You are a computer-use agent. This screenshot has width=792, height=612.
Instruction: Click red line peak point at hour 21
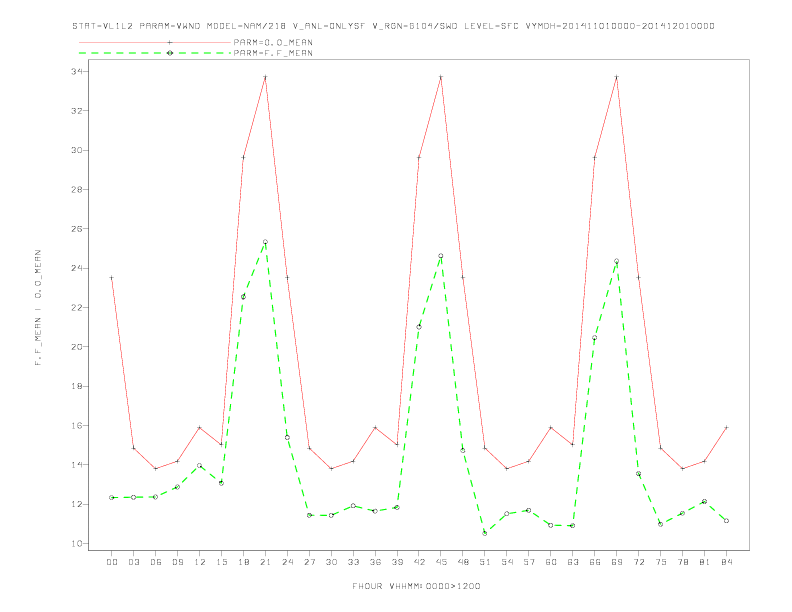[265, 77]
